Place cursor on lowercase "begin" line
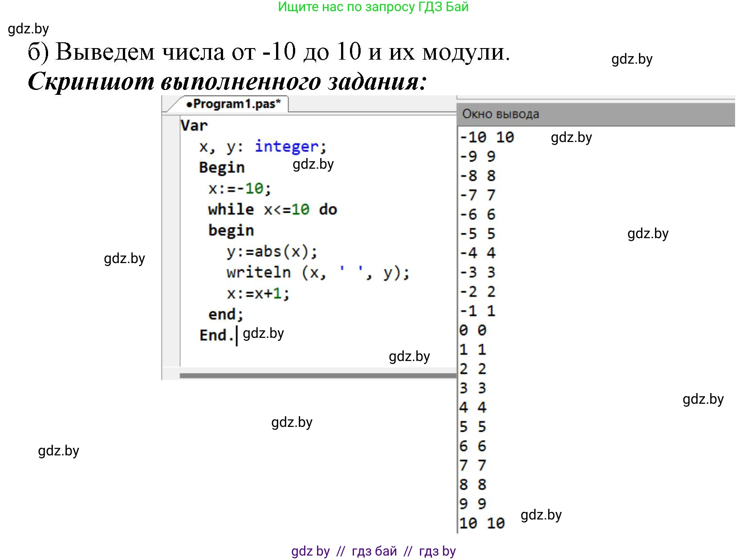 [x=231, y=230]
